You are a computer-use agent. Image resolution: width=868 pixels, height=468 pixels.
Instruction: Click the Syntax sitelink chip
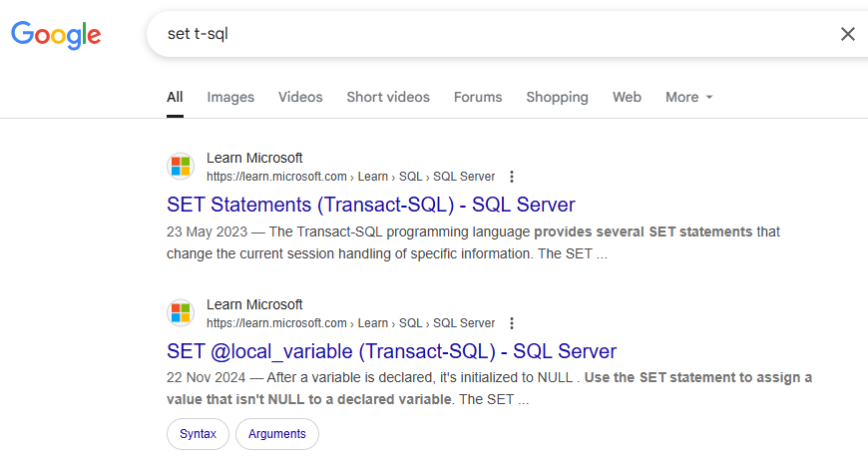tap(198, 434)
